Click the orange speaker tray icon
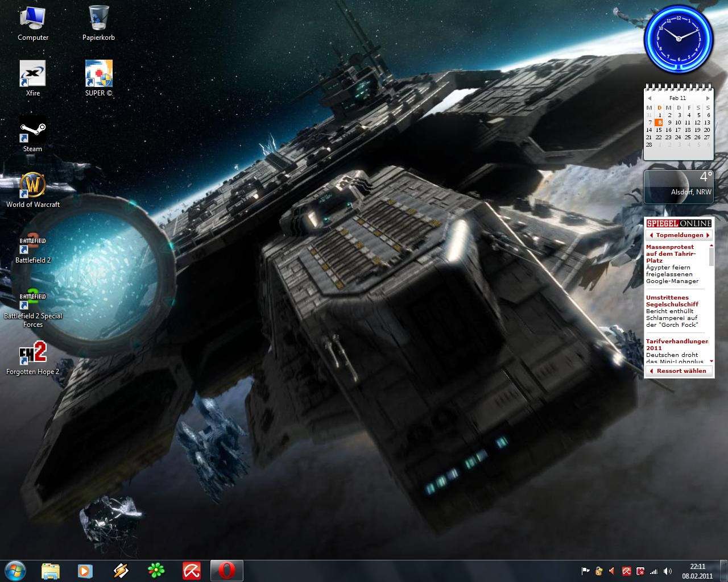The width and height of the screenshot is (728, 582). [613, 571]
